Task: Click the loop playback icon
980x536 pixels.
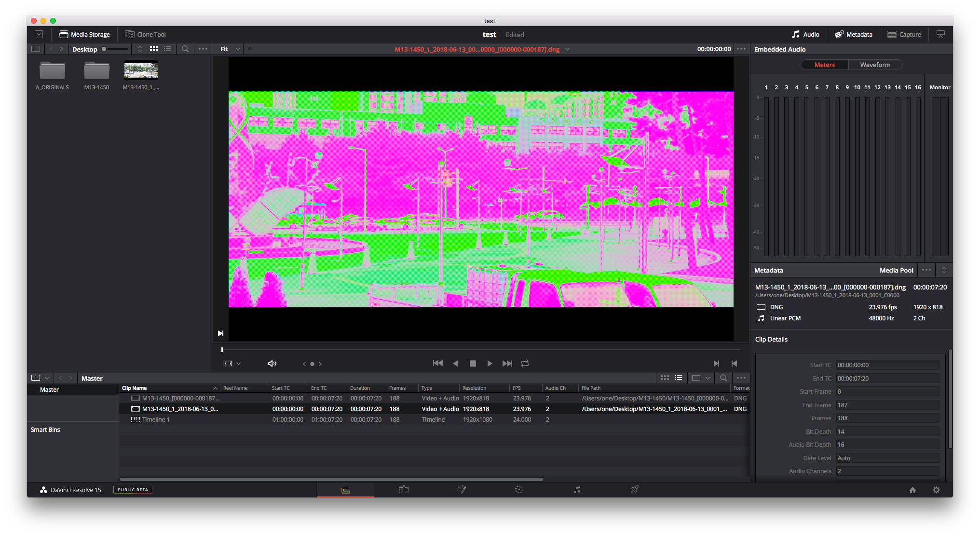Action: click(x=525, y=363)
